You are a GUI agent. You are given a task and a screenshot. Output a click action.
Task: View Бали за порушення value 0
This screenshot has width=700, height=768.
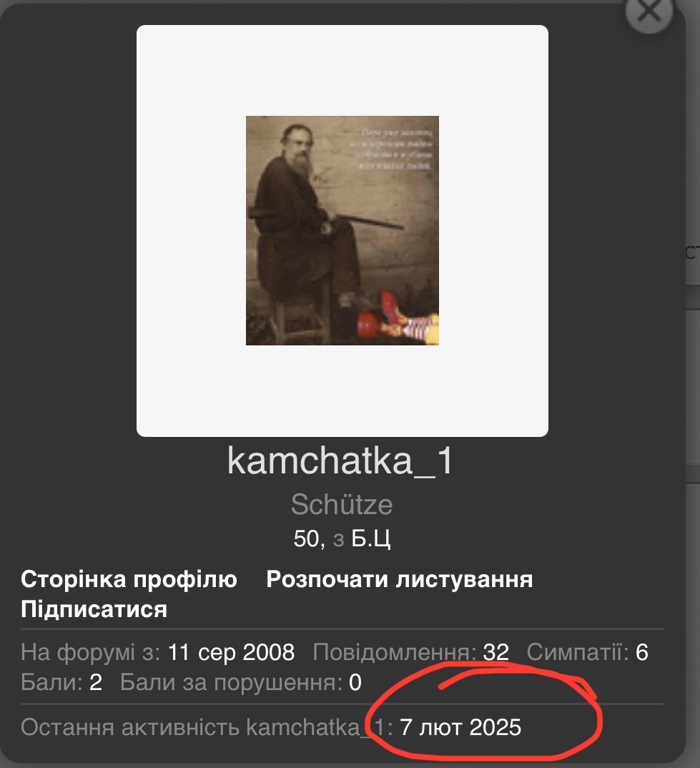[x=355, y=683]
